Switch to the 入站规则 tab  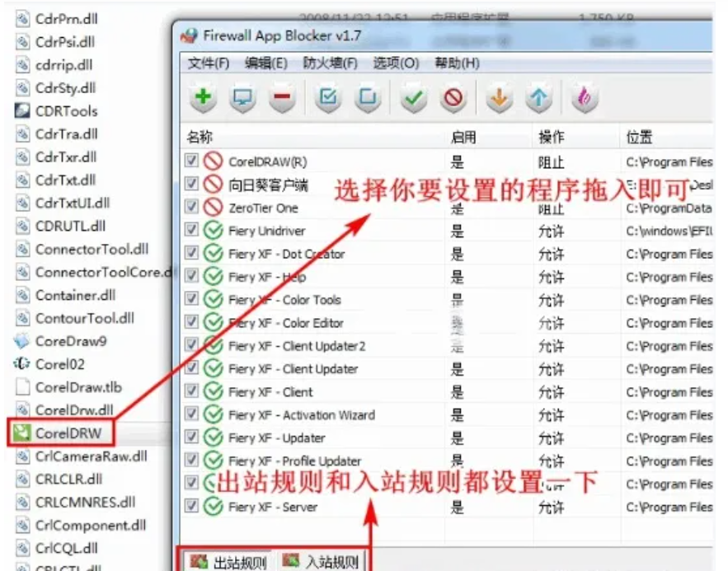click(321, 562)
